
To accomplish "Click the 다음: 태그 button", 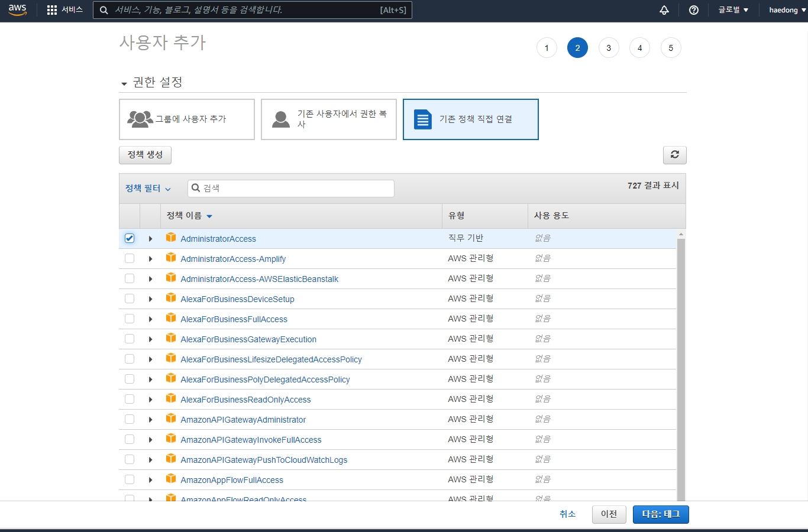I will click(x=661, y=514).
